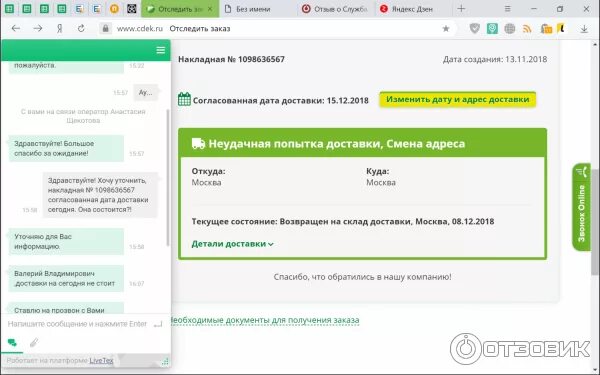Open необходимые документы для получения заказа link
The width and height of the screenshot is (600, 375).
pos(265,320)
